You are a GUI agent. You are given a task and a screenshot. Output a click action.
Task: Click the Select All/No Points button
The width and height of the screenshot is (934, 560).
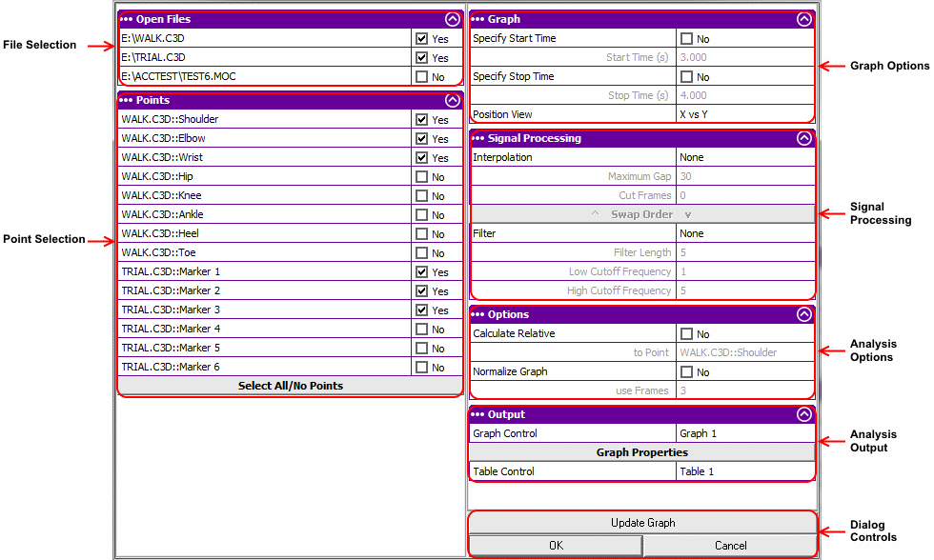[x=289, y=386]
